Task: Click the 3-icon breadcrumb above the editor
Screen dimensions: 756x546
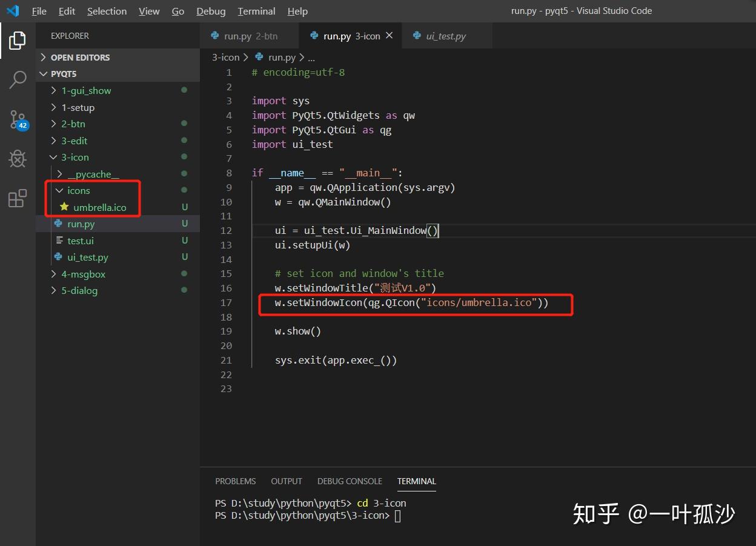Action: click(225, 56)
